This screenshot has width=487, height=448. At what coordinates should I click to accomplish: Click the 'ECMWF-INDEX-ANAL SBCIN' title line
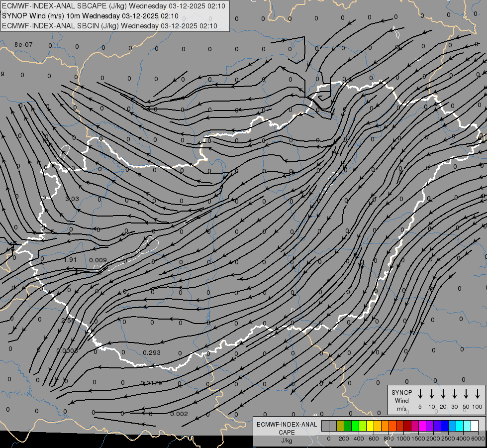click(109, 26)
